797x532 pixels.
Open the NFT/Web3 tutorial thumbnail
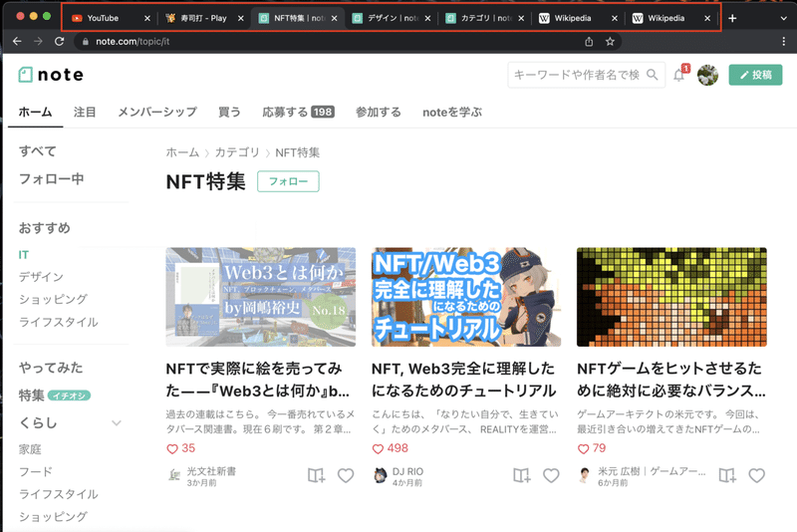(x=466, y=297)
